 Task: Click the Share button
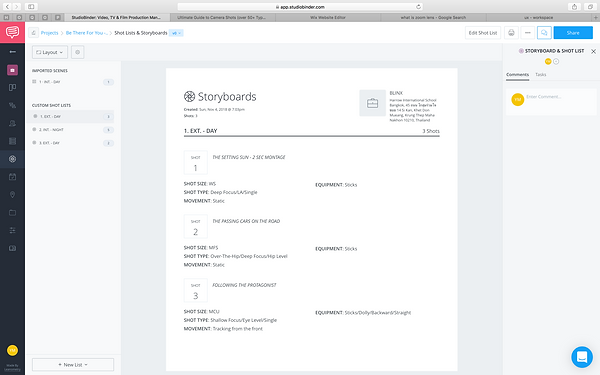click(x=573, y=33)
